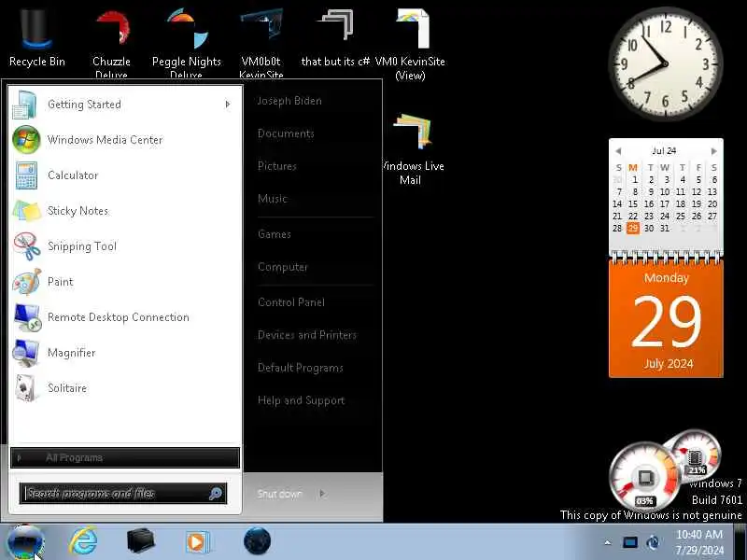Click the Sticky Notes icon

[27, 211]
